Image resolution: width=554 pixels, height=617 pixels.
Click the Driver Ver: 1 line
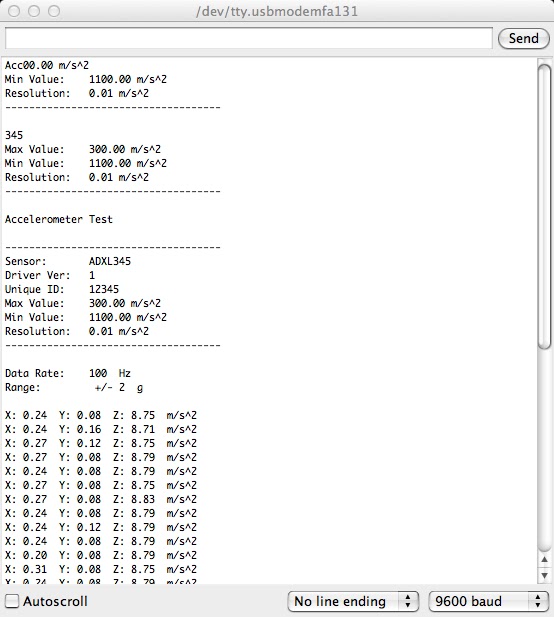(50, 275)
